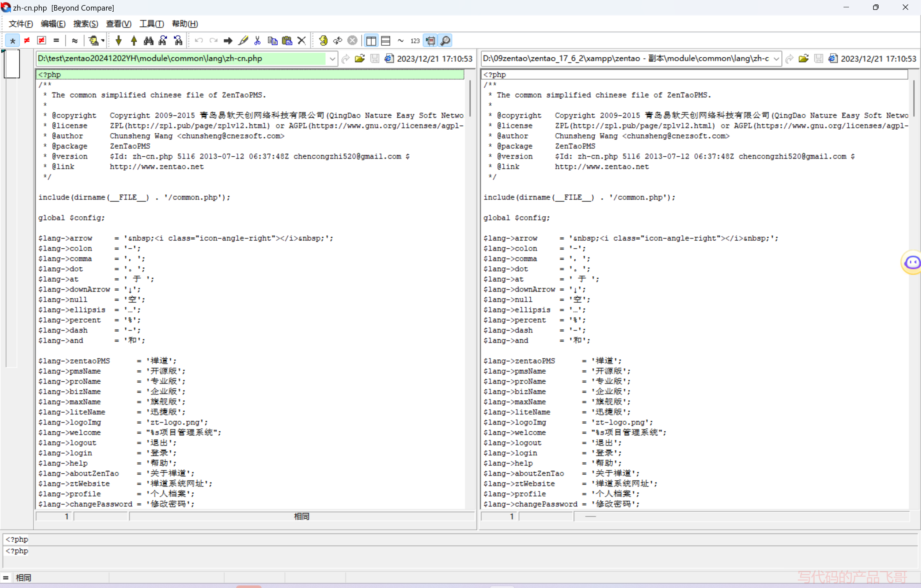This screenshot has width=921, height=588.
Task: Click include(dirname(__FILE__) line in right pane
Action: 579,197
